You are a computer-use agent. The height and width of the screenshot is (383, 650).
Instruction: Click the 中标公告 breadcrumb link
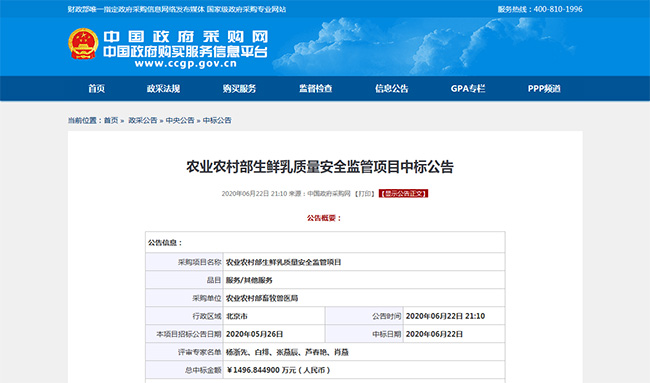(x=217, y=120)
